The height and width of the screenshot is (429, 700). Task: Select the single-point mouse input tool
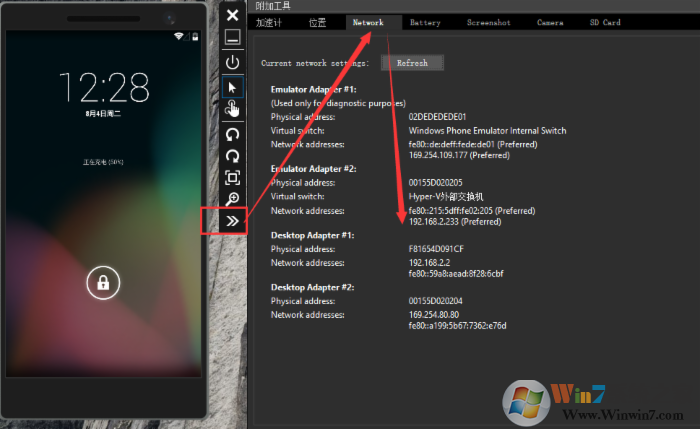coord(232,87)
